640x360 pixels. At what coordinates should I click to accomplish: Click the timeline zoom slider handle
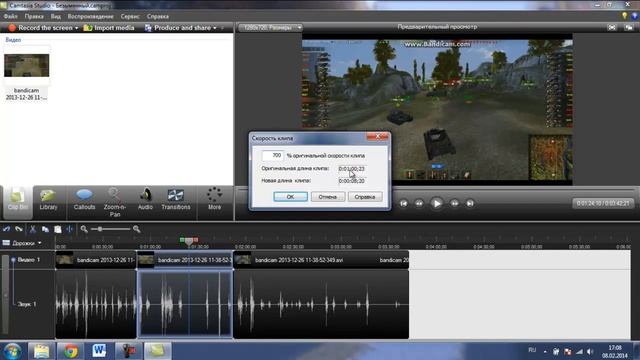100,229
